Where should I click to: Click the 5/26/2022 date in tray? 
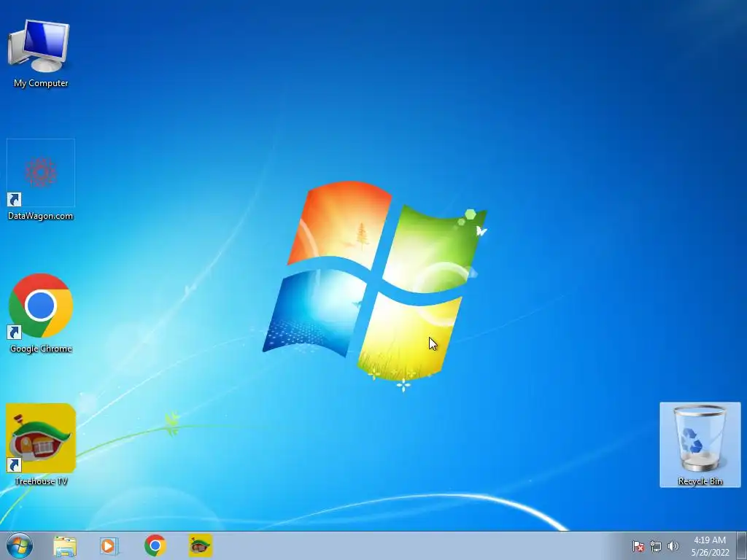pyautogui.click(x=711, y=553)
